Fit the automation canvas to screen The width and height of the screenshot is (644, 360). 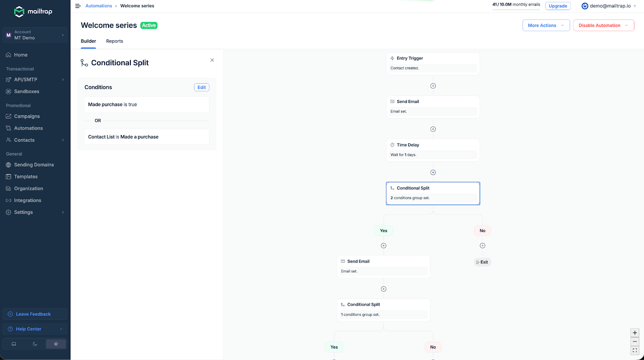pos(635,350)
